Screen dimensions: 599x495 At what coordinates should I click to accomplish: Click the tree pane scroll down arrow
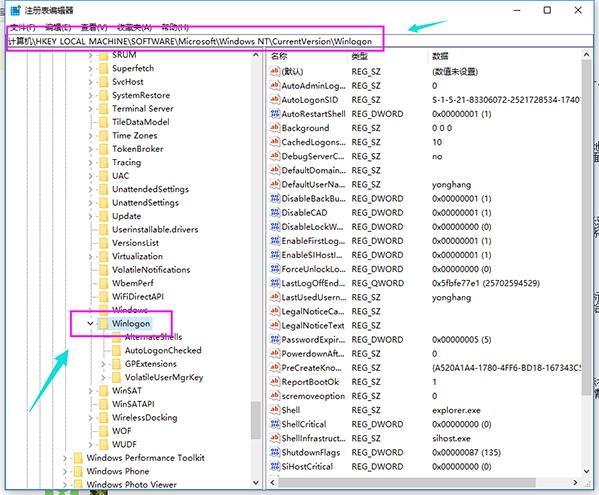256,483
